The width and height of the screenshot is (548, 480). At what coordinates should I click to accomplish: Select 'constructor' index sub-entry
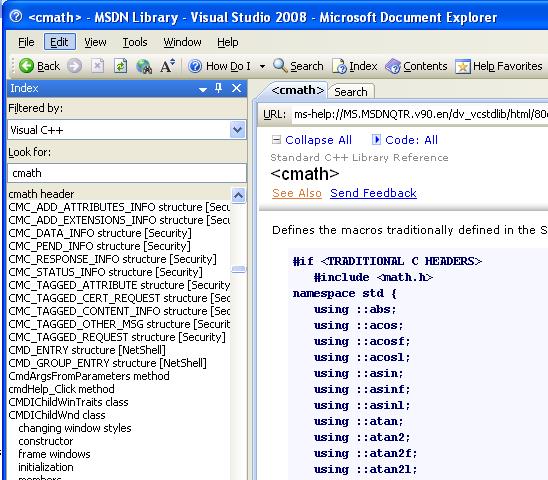click(46, 441)
